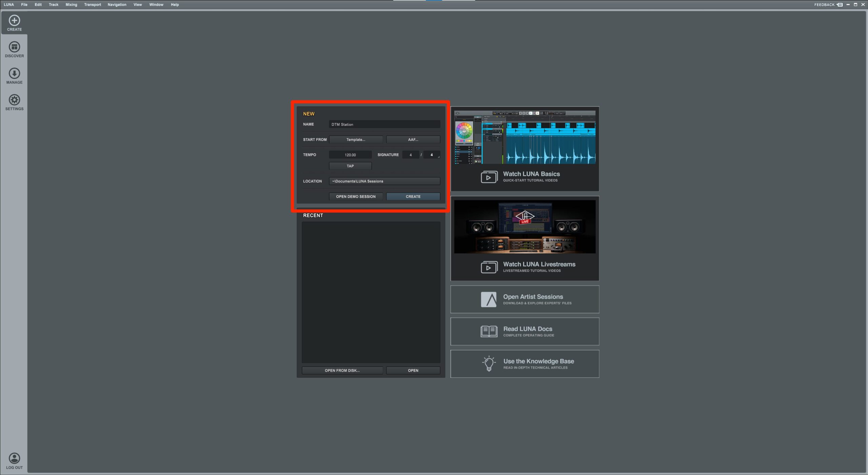Image resolution: width=868 pixels, height=475 pixels.
Task: Open the View menu
Action: pos(138,5)
